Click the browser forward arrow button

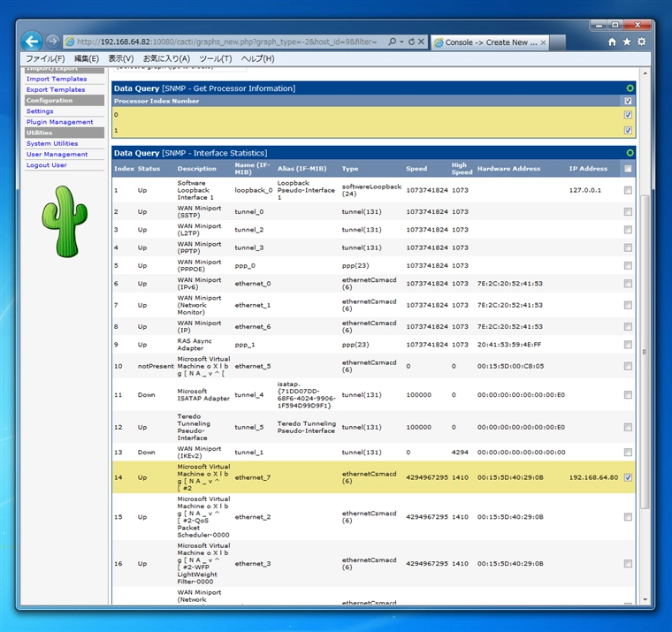pos(52,42)
